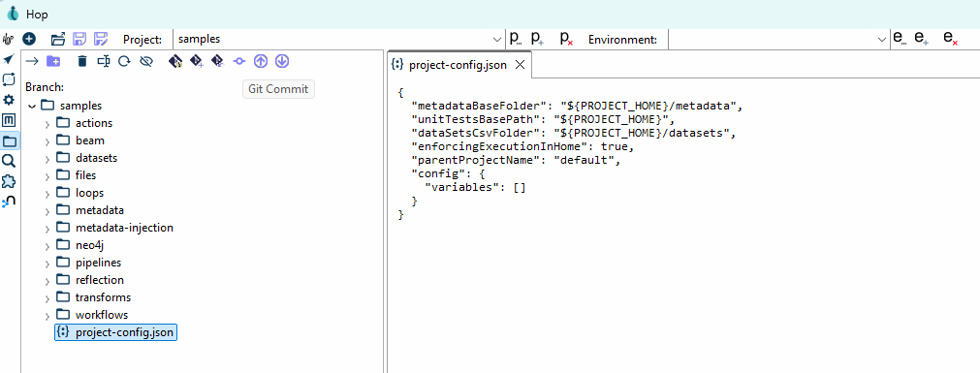Select the pipelines folder label

click(98, 263)
